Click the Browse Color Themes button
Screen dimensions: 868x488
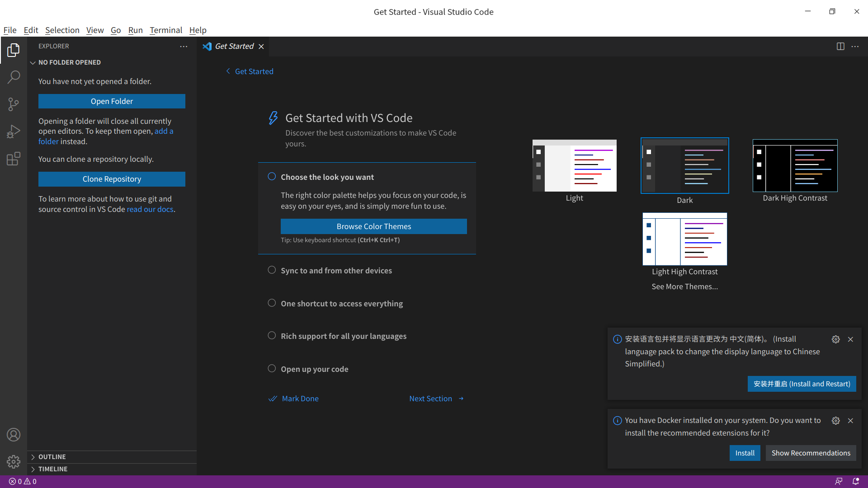click(373, 226)
